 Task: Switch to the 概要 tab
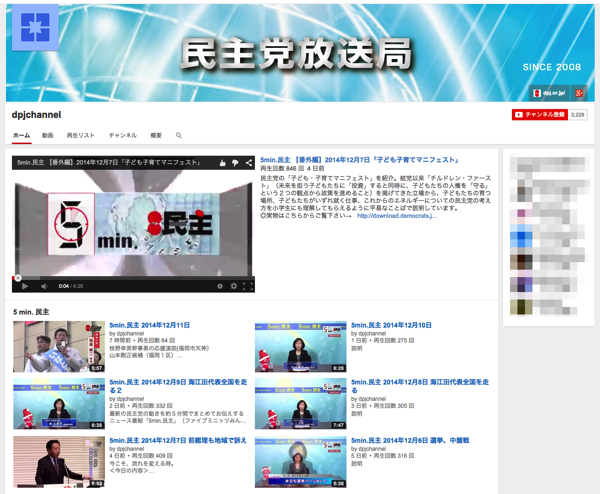156,135
